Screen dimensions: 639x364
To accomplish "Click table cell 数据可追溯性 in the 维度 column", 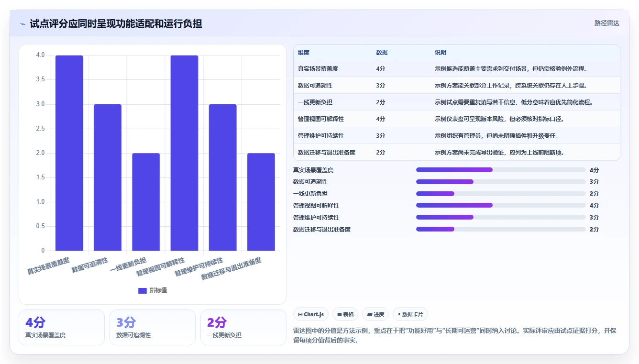I will pyautogui.click(x=315, y=86).
